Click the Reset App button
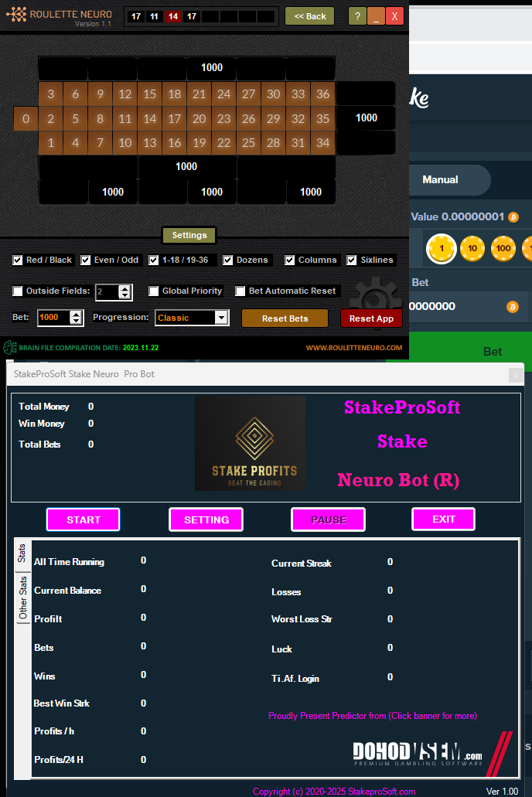This screenshot has width=532, height=797. pos(371,318)
